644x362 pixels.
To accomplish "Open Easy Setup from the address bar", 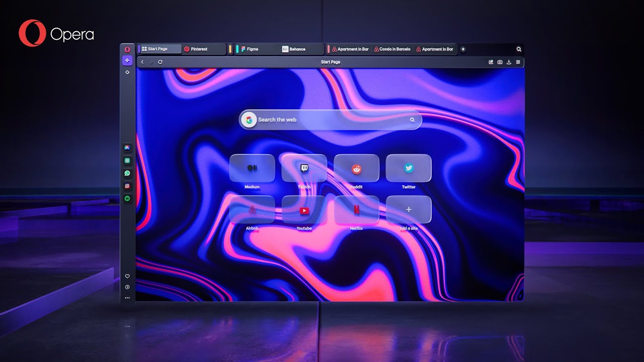I will 518,62.
